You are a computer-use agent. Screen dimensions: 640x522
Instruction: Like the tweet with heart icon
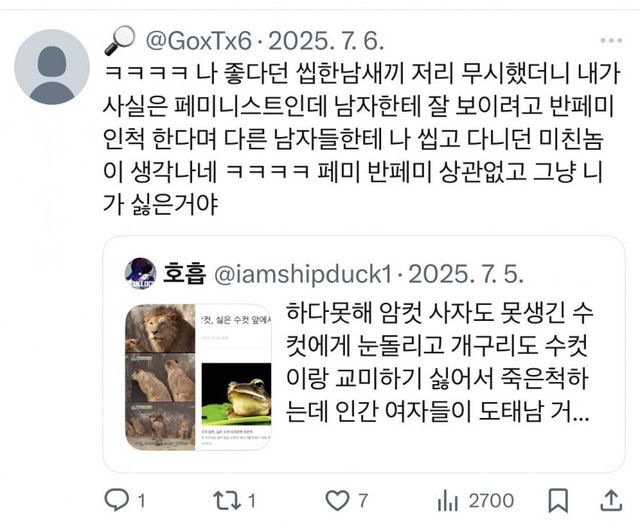pos(337,500)
